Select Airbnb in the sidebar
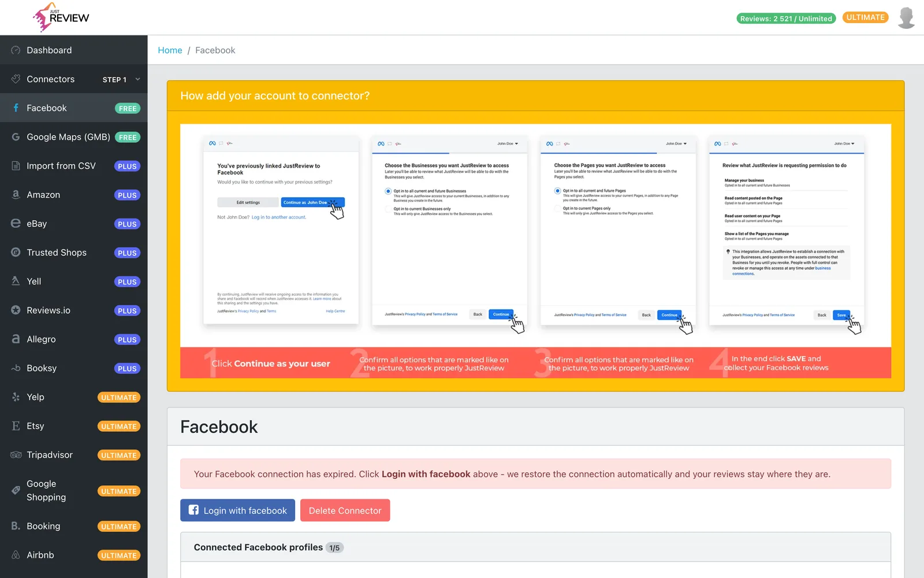Screen dimensions: 924x578 (74, 555)
